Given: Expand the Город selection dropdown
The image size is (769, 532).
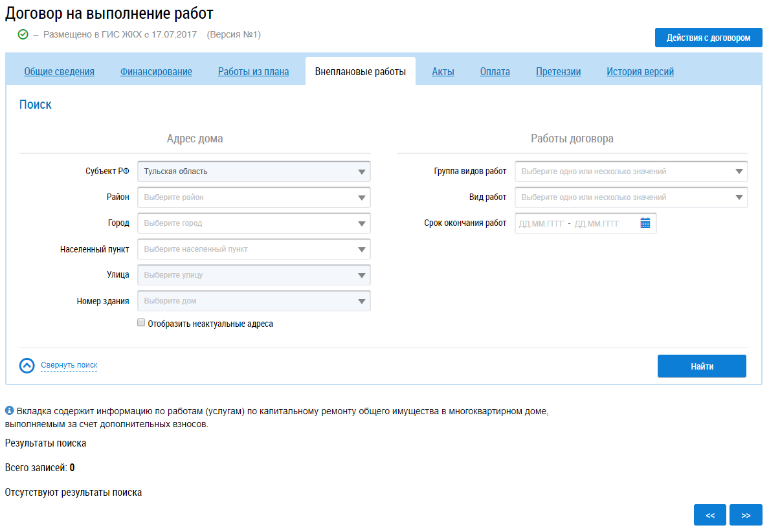Looking at the screenshot, I should pyautogui.click(x=254, y=223).
